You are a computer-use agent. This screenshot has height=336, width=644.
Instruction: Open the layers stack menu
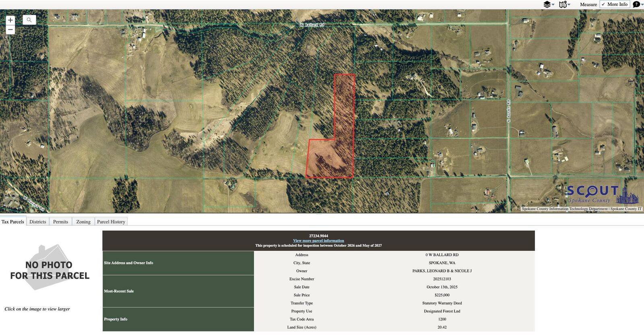coord(547,4)
